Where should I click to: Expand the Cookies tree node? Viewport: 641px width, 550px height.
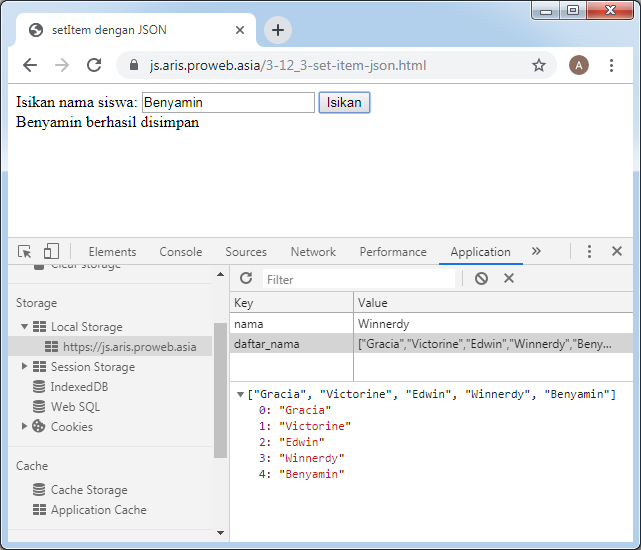24,426
